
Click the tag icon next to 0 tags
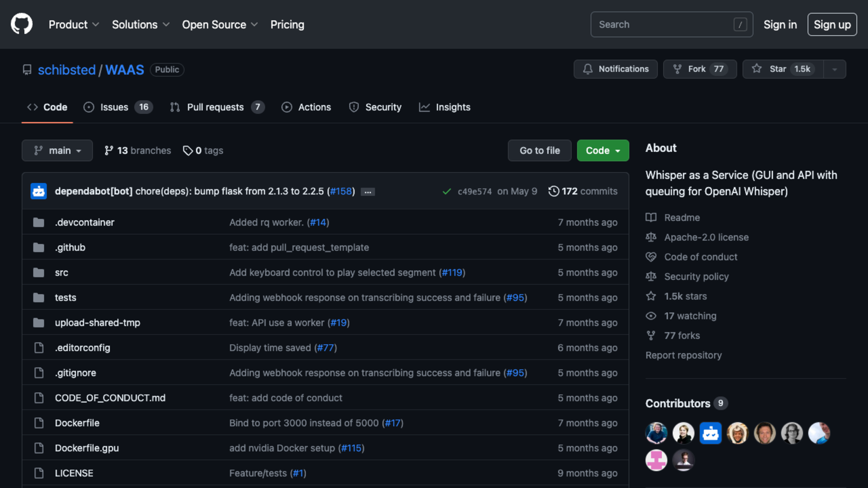(188, 150)
